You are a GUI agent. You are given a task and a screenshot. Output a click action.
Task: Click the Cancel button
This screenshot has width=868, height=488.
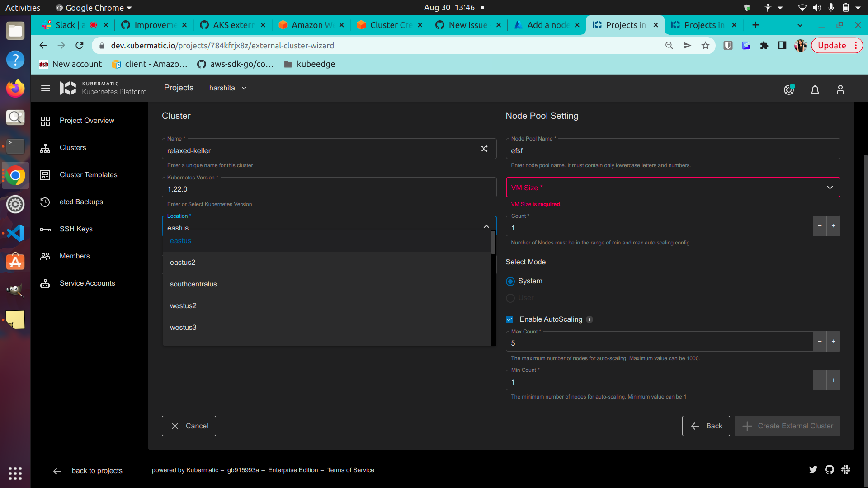(189, 426)
